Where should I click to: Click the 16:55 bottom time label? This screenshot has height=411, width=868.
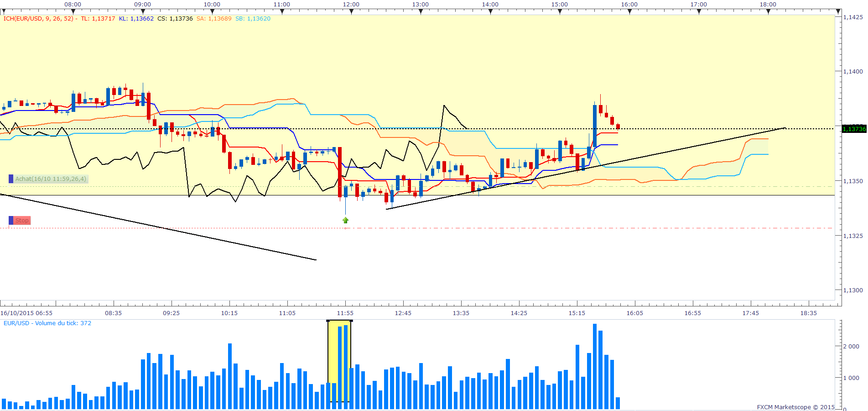[x=693, y=313]
